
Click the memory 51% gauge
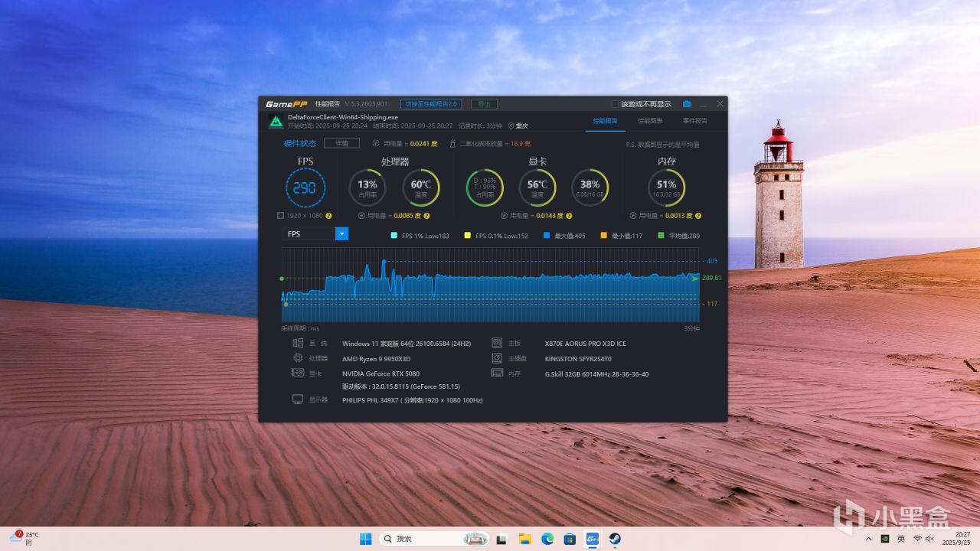coord(666,187)
